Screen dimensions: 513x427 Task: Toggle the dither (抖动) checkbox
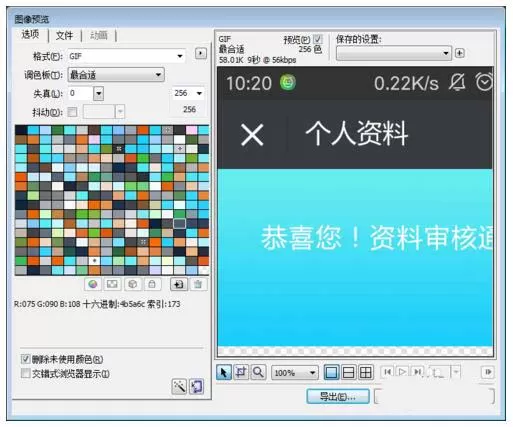[72, 112]
